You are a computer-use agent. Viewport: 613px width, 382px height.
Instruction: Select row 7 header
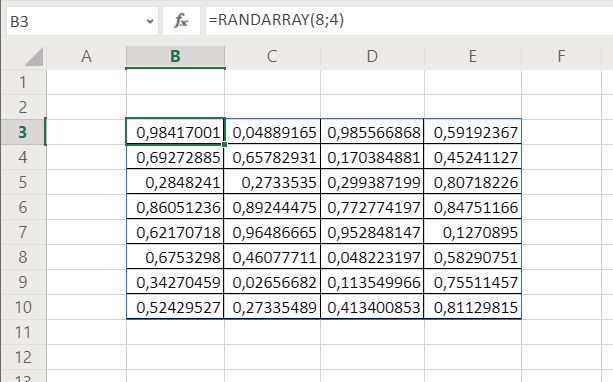[23, 232]
